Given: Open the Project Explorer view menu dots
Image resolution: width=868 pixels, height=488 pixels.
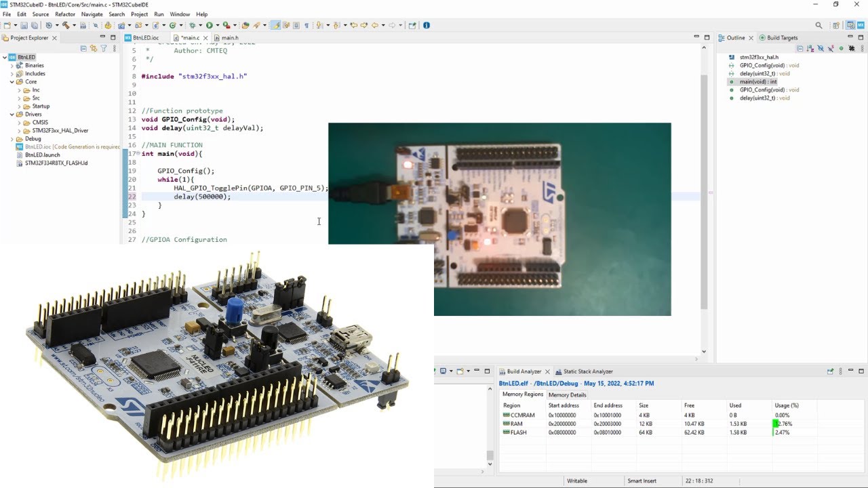Looking at the screenshot, I should pyautogui.click(x=115, y=49).
